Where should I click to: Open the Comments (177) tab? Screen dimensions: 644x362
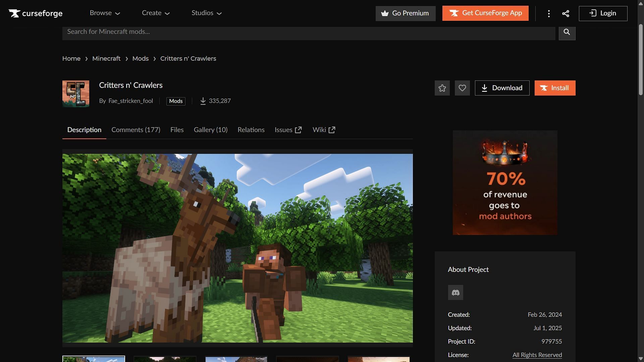coord(136,130)
